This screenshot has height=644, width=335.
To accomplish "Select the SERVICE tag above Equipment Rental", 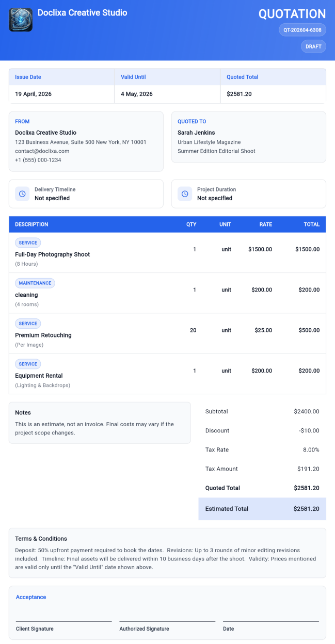I will [28, 364].
